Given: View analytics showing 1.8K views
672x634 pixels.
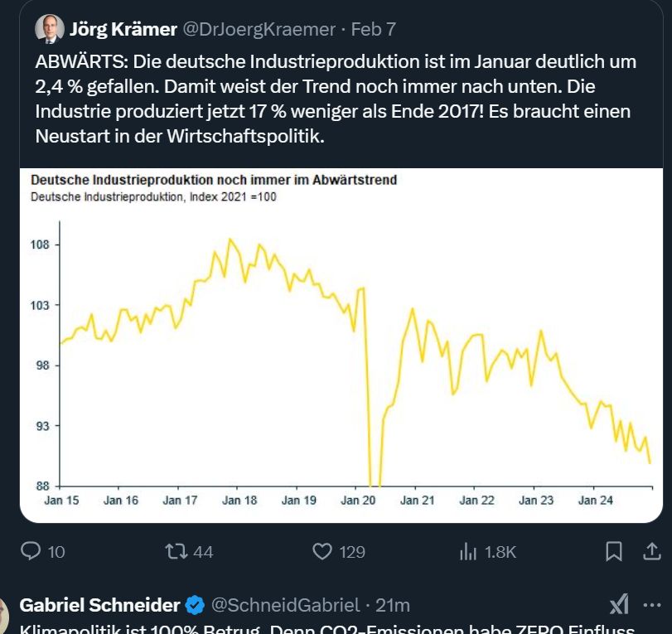Looking at the screenshot, I should [468, 552].
